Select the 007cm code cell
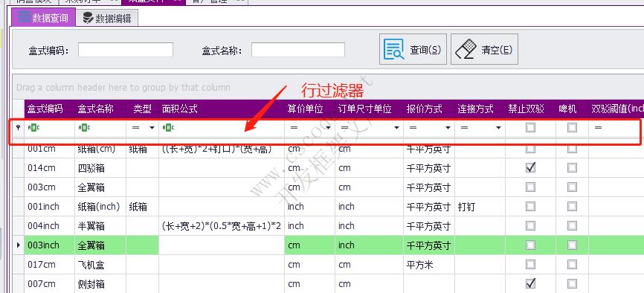644x293 pixels. (49, 283)
